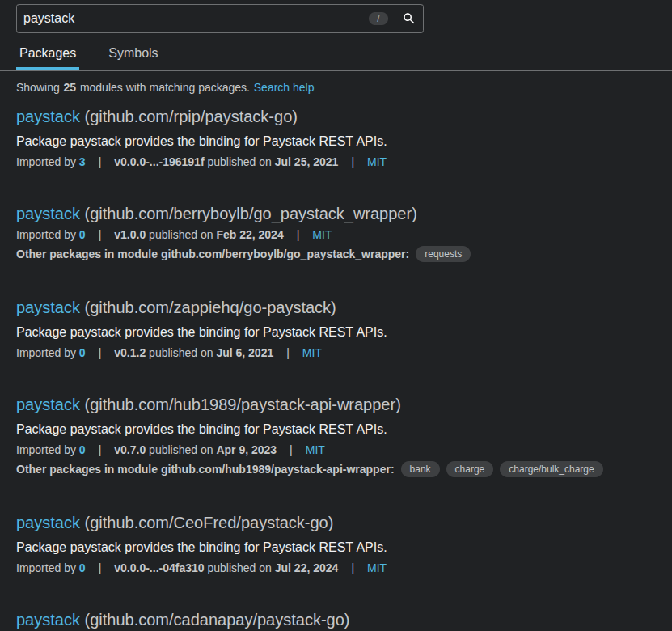Select the path text (github.com/rpip/paystack-go)
The image size is (672, 631).
click(191, 117)
